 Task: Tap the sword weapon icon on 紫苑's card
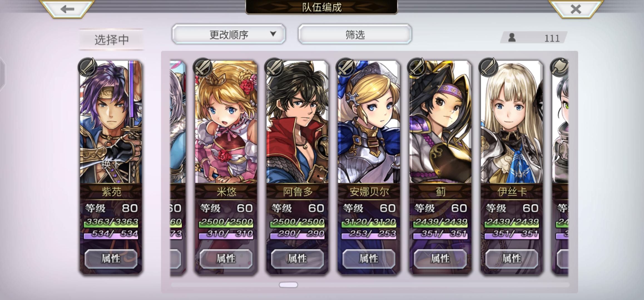(x=87, y=67)
